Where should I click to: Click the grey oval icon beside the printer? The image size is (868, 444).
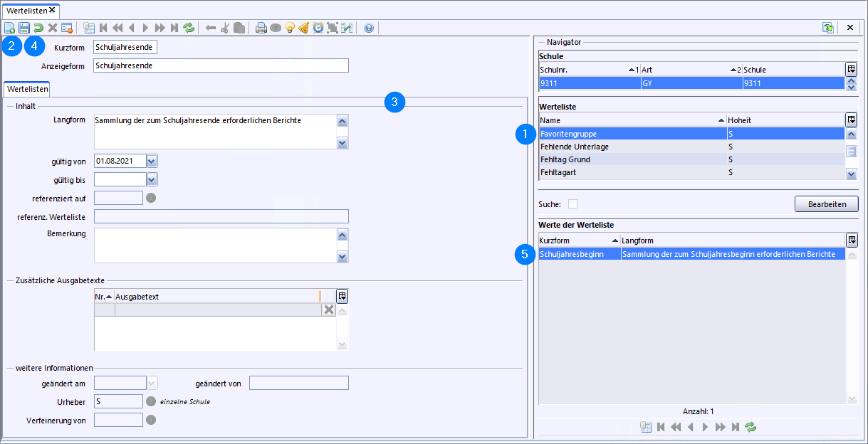point(276,28)
